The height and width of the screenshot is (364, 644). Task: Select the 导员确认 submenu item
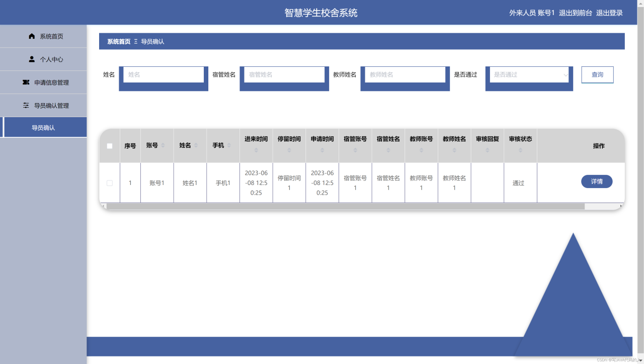point(43,128)
